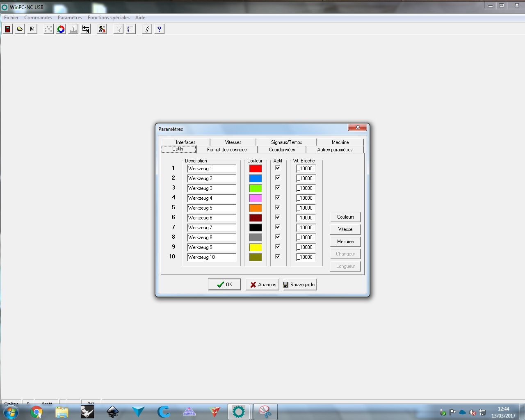Confirm the dialog with the OK button

[224, 285]
